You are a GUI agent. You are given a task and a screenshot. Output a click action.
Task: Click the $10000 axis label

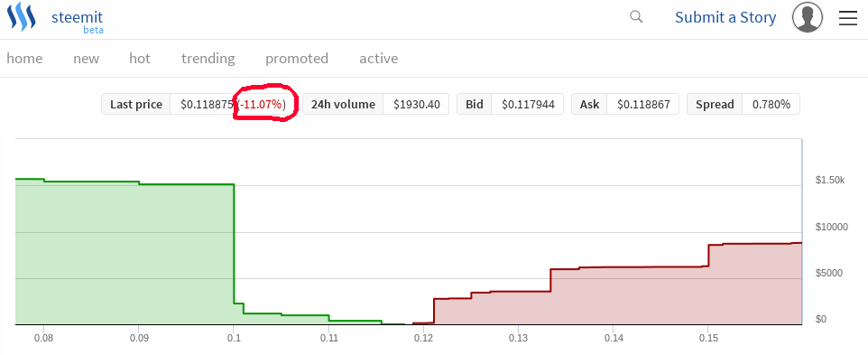point(832,227)
